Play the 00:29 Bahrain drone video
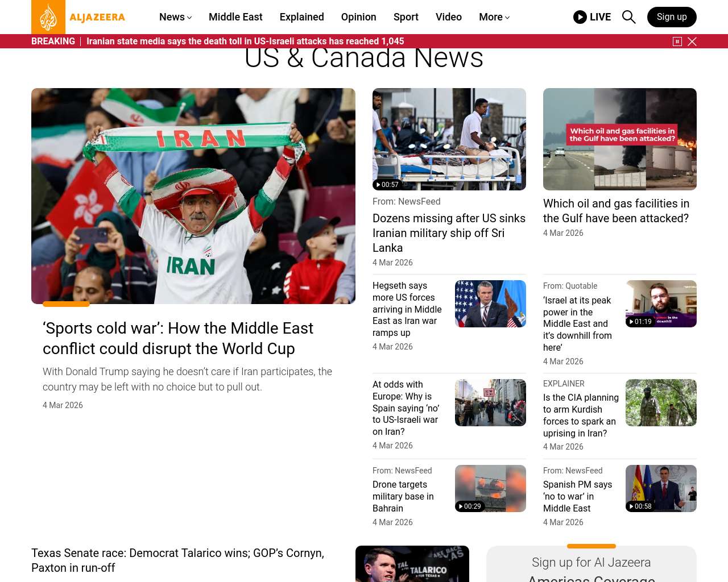The height and width of the screenshot is (582, 728). tap(490, 488)
